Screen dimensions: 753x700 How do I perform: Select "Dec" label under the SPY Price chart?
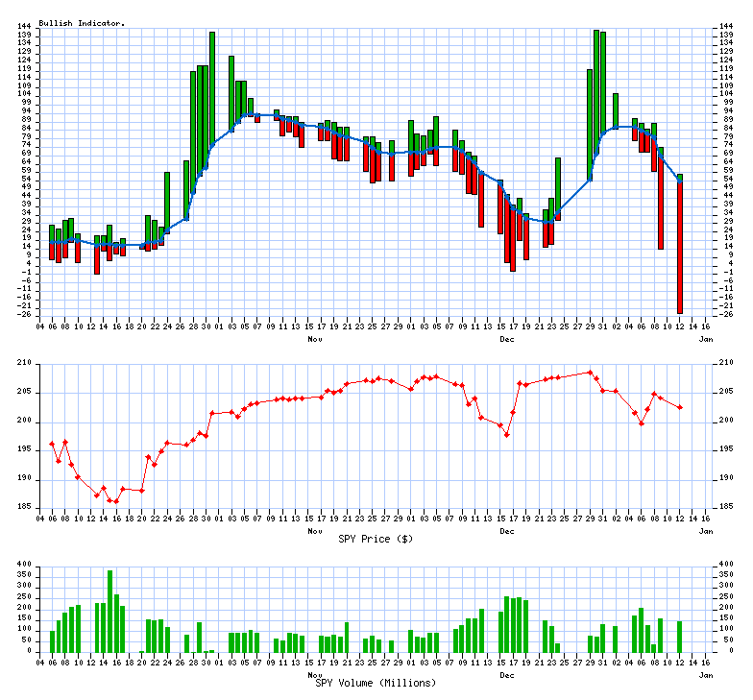[x=506, y=531]
